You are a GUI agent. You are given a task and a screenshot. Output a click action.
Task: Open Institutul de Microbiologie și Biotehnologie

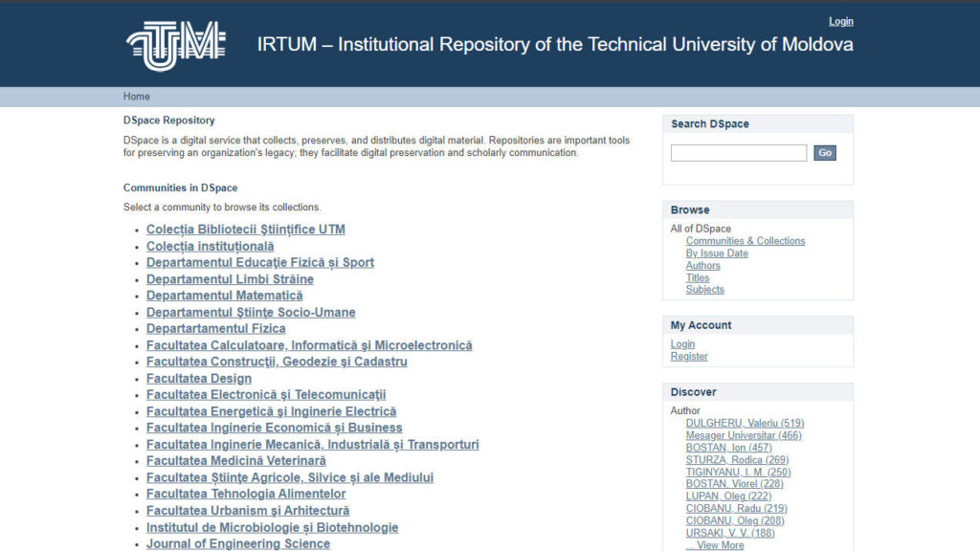(272, 528)
